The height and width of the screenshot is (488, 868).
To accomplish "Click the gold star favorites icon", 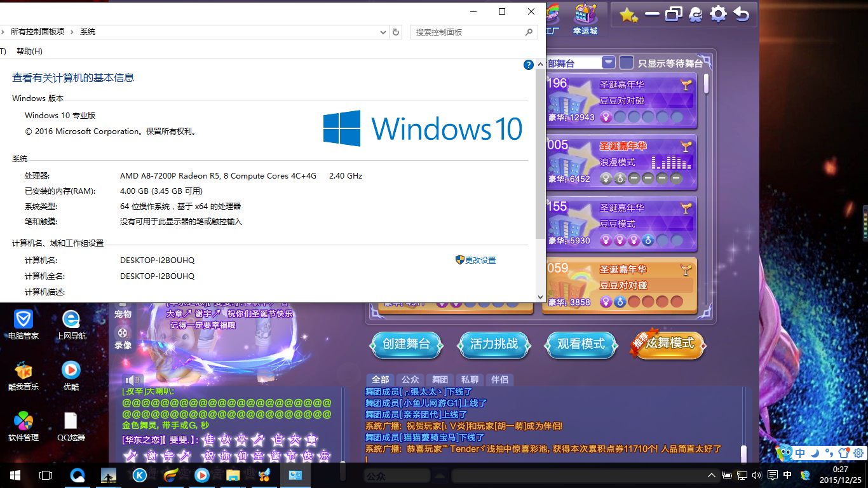I will point(628,15).
